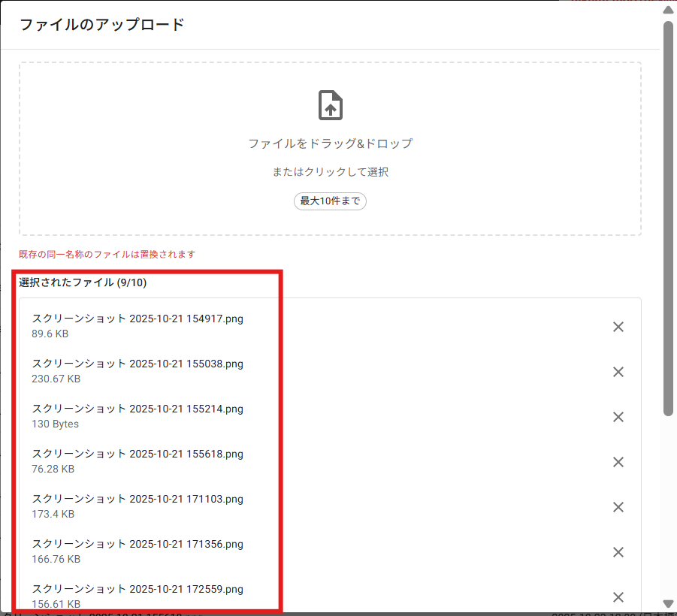Click the 166.76 KB file size
This screenshot has width=677, height=616.
click(56, 559)
